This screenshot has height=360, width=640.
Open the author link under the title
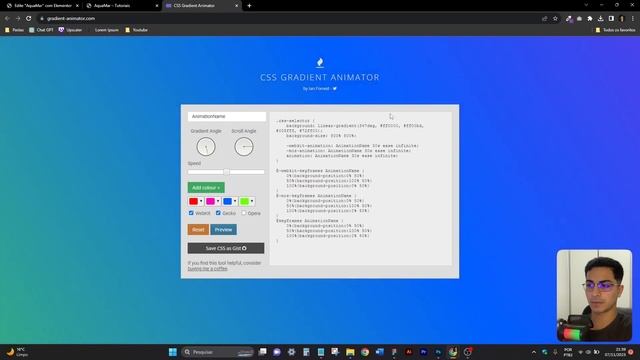(x=319, y=89)
